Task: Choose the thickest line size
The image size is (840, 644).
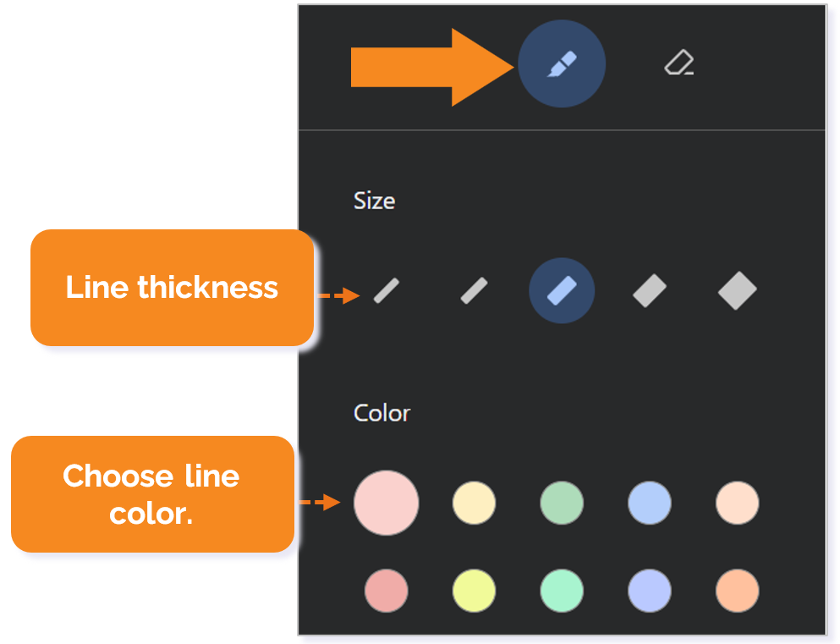Action: [737, 291]
